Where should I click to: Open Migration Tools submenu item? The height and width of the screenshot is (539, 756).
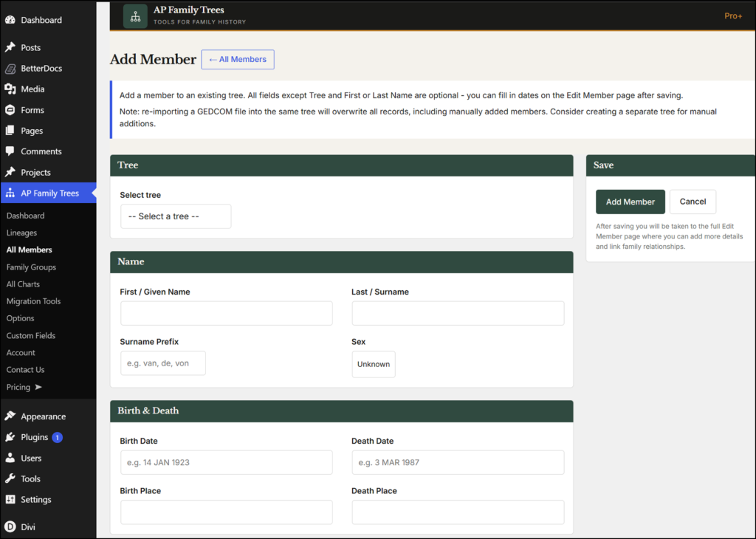(x=34, y=301)
